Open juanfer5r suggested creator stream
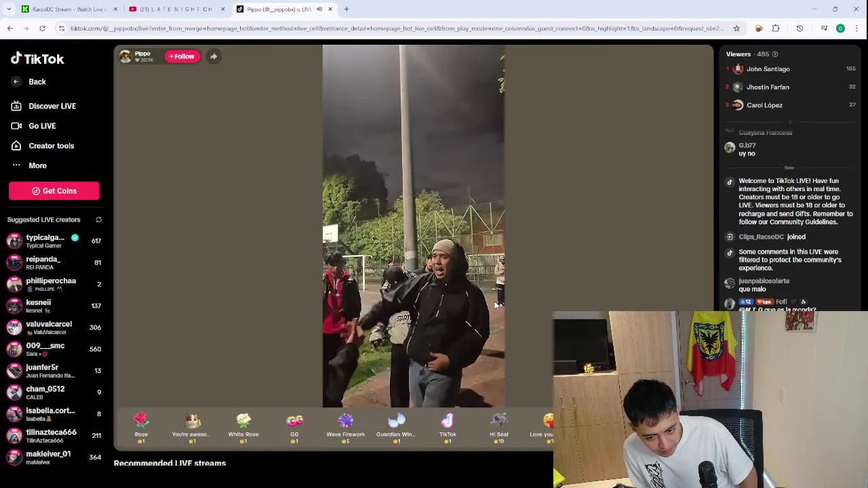This screenshot has width=868, height=488. pyautogui.click(x=54, y=371)
